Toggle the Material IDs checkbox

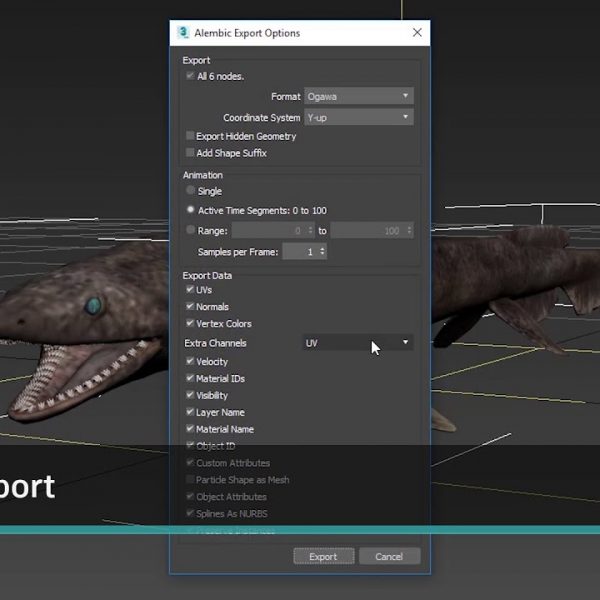point(190,379)
